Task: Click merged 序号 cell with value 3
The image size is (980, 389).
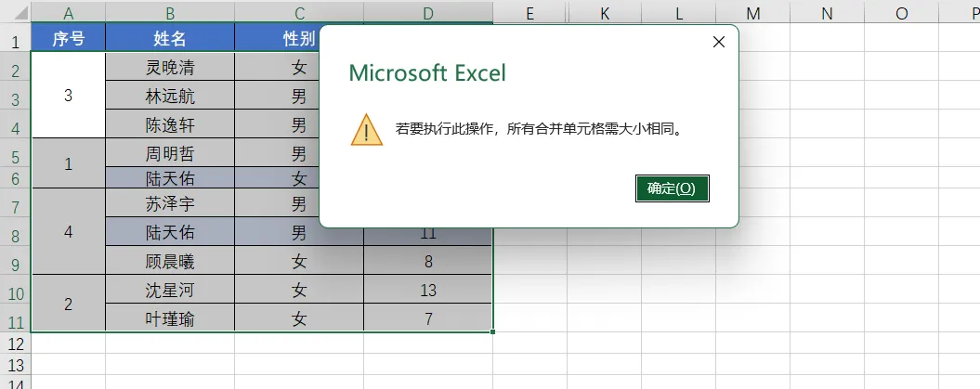Action: tap(68, 95)
